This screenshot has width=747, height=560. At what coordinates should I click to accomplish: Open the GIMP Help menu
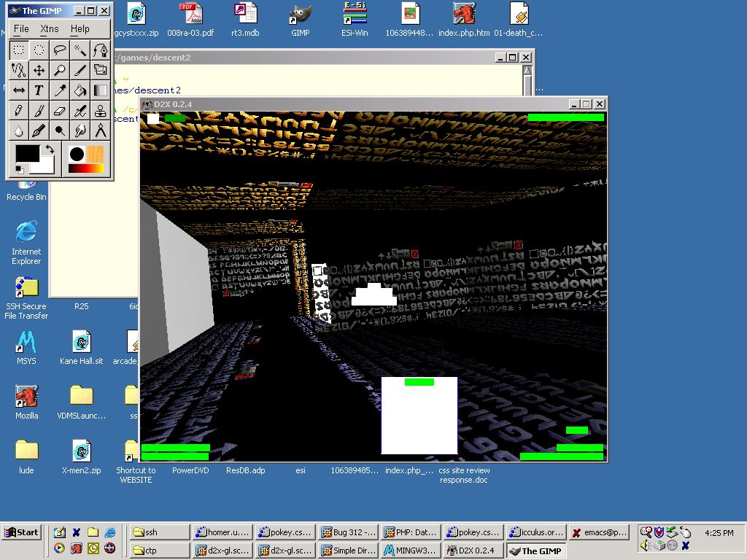pos(80,29)
